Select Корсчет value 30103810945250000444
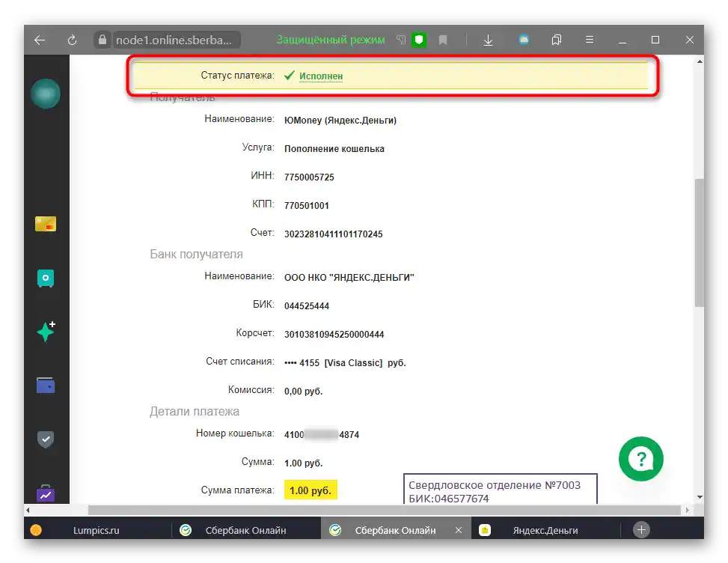This screenshot has width=728, height=563. pos(334,334)
